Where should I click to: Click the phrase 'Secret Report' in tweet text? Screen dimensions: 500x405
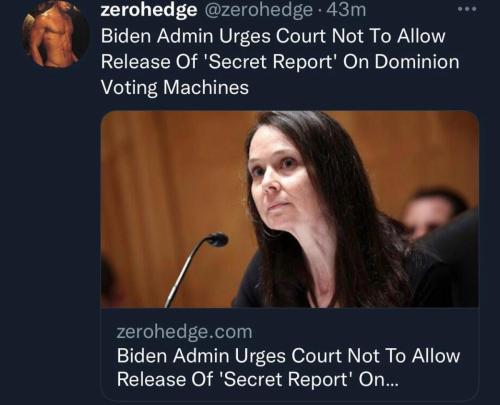271,62
